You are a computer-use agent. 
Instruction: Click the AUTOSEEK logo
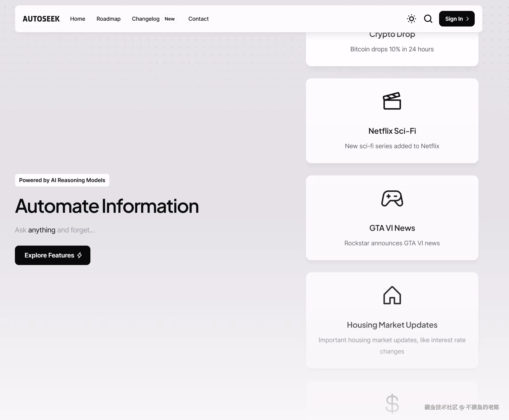41,19
